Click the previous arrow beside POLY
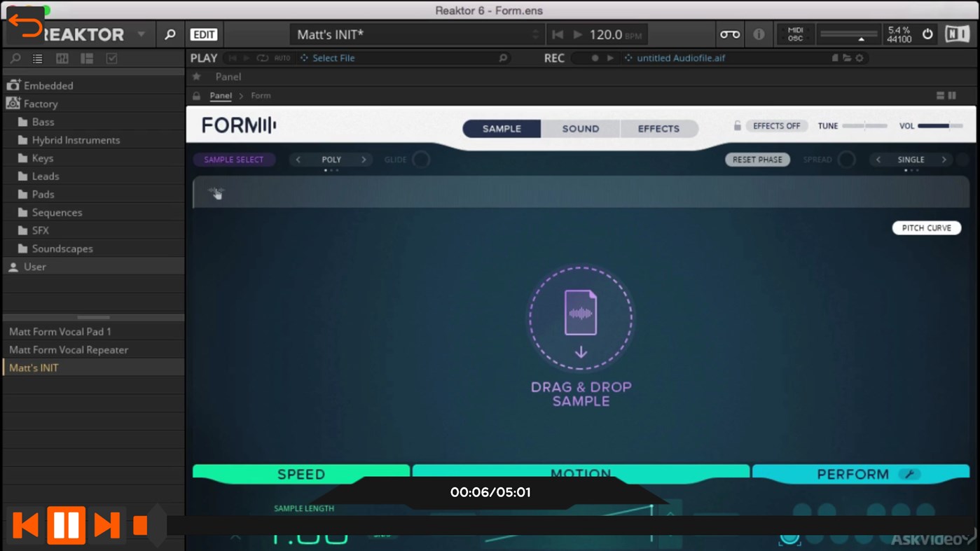 (298, 160)
